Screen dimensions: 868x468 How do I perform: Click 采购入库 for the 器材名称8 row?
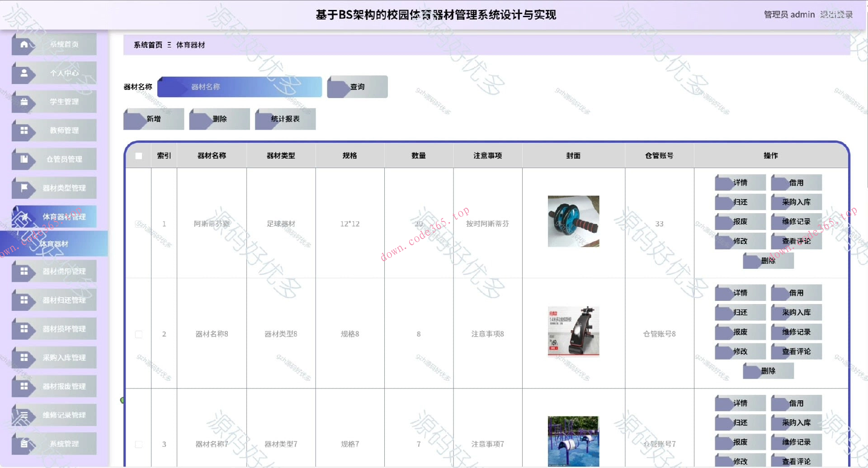coord(796,312)
